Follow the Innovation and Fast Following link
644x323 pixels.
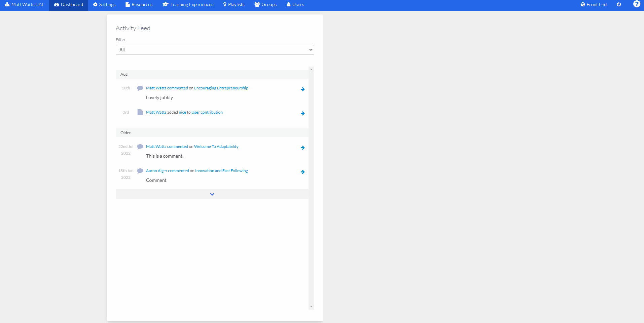coord(221,170)
